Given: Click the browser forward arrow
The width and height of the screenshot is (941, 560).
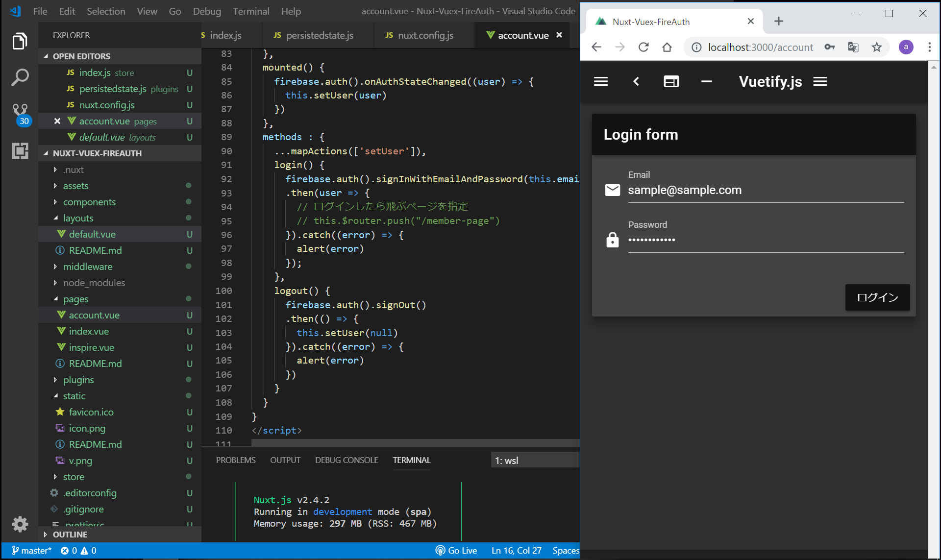Looking at the screenshot, I should point(619,47).
